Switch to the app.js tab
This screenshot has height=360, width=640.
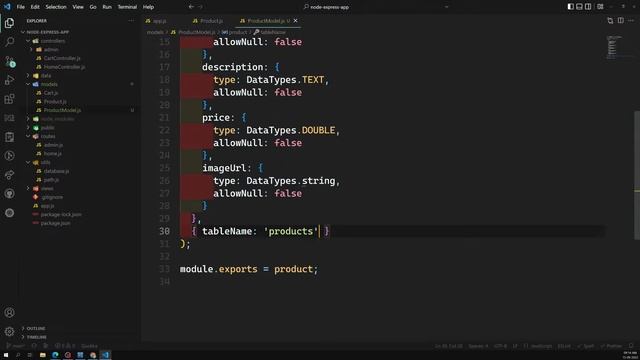click(x=156, y=21)
